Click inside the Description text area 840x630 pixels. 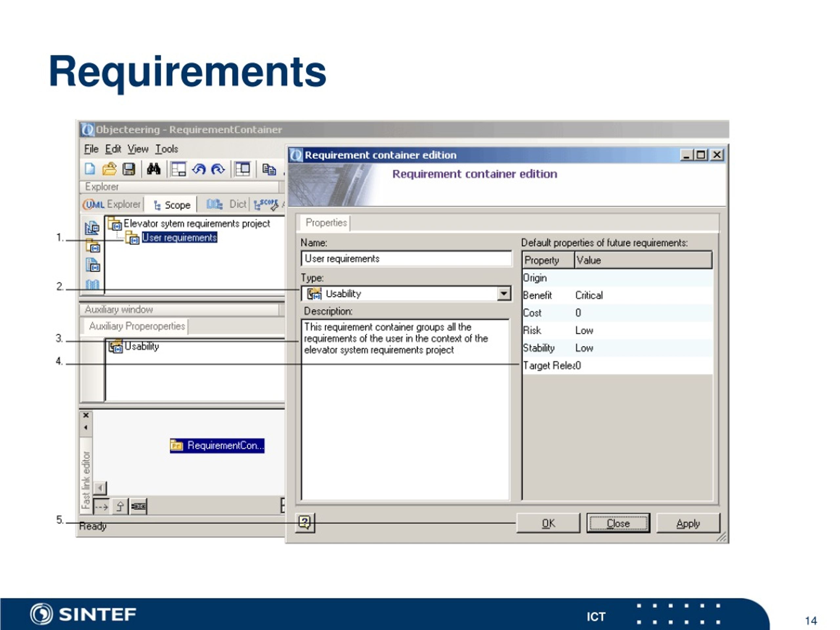(x=405, y=410)
